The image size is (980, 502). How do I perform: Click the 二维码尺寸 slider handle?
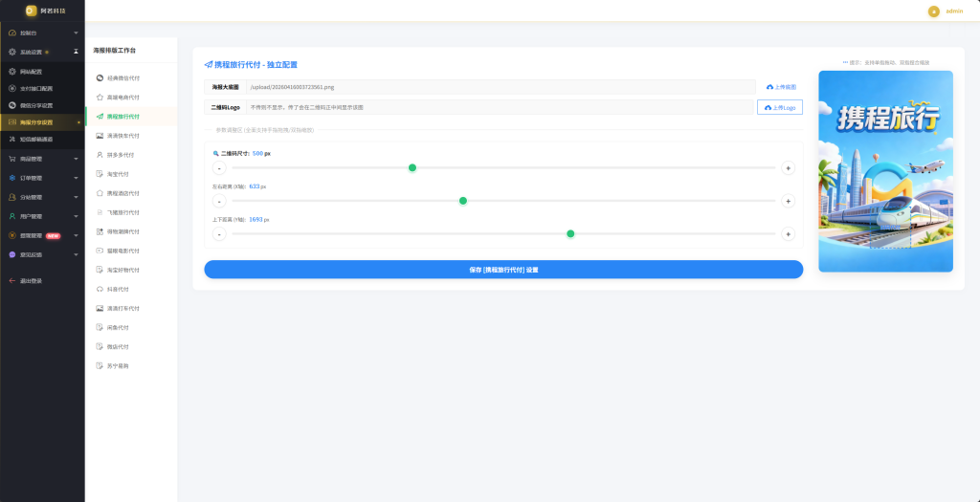click(x=412, y=168)
